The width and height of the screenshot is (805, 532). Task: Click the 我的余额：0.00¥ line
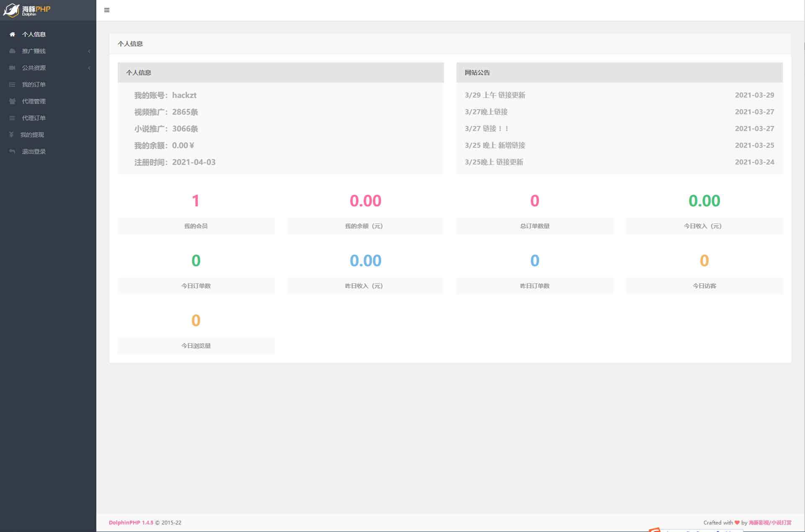coord(164,145)
